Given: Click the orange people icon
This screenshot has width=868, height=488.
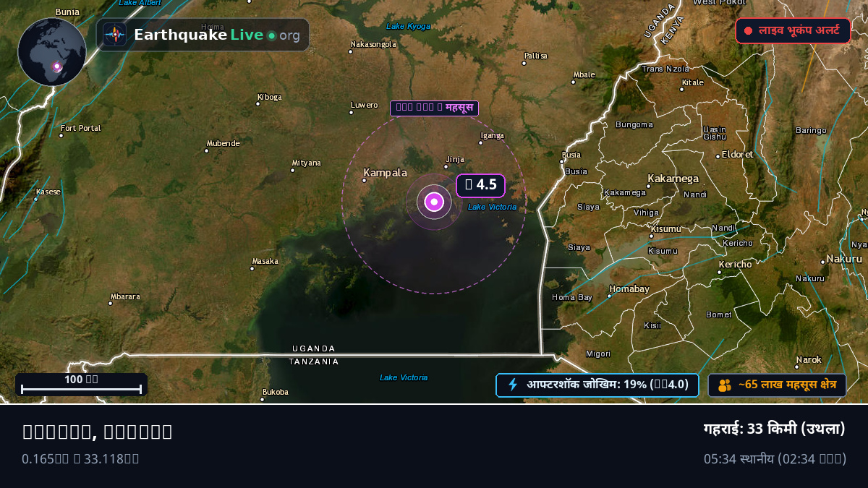Looking at the screenshot, I should tap(724, 385).
